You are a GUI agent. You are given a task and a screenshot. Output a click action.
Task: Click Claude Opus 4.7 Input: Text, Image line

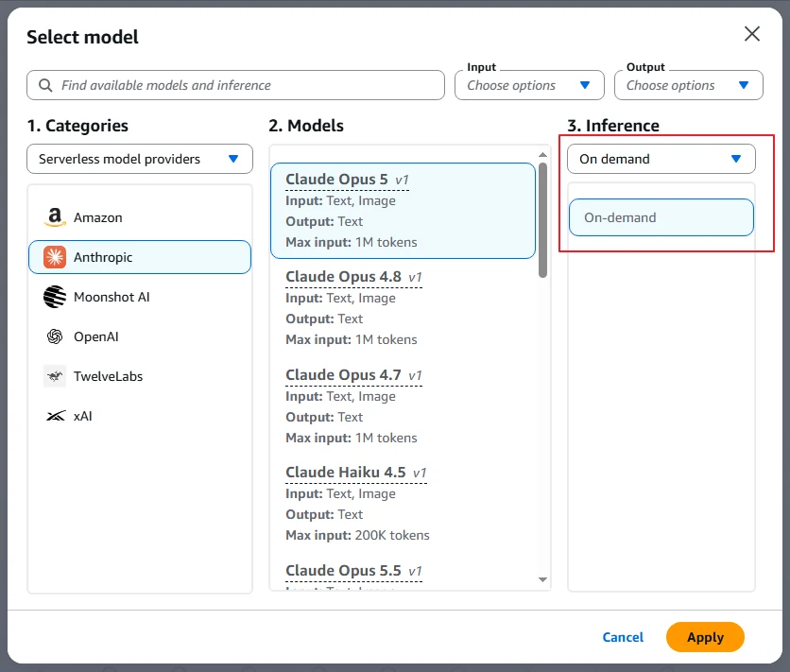pos(340,396)
